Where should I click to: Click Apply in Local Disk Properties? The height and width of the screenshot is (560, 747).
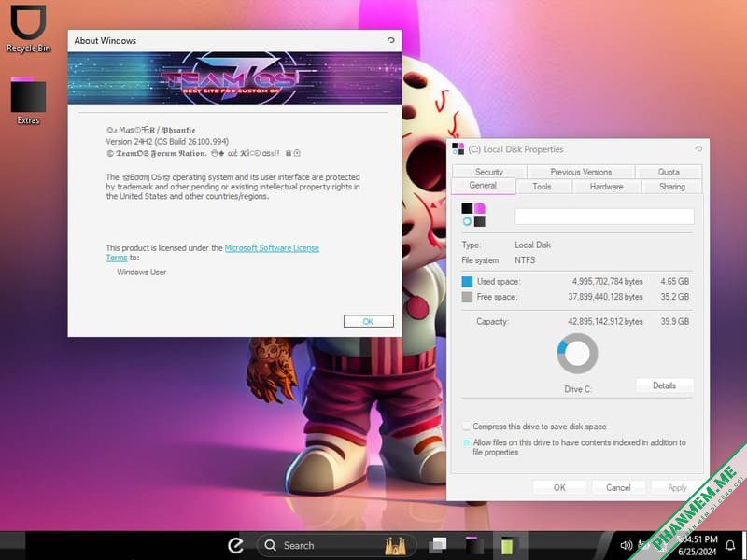[677, 487]
